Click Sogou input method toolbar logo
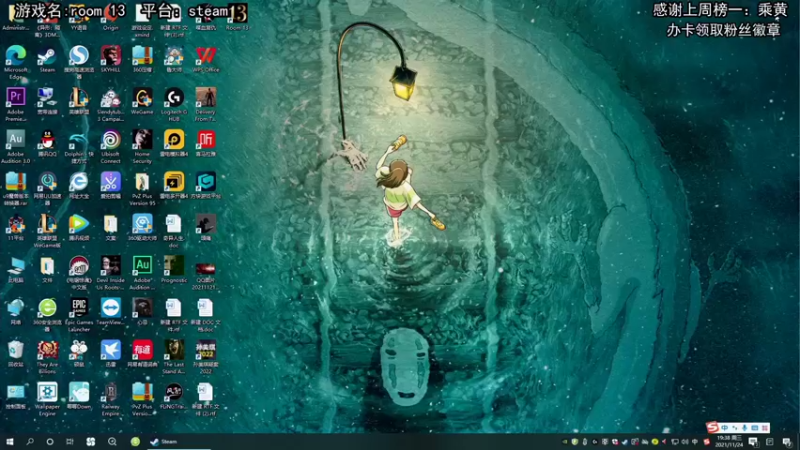The image size is (800, 450). coord(713,427)
